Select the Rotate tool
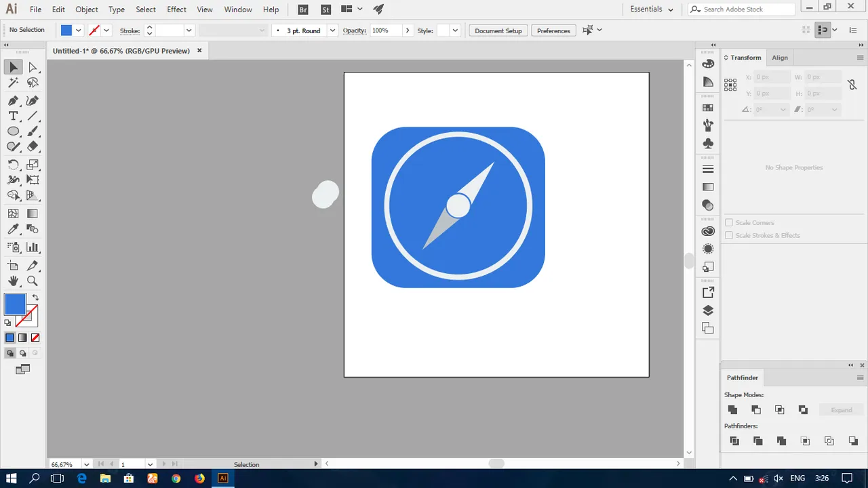This screenshot has height=488, width=868. 14,165
